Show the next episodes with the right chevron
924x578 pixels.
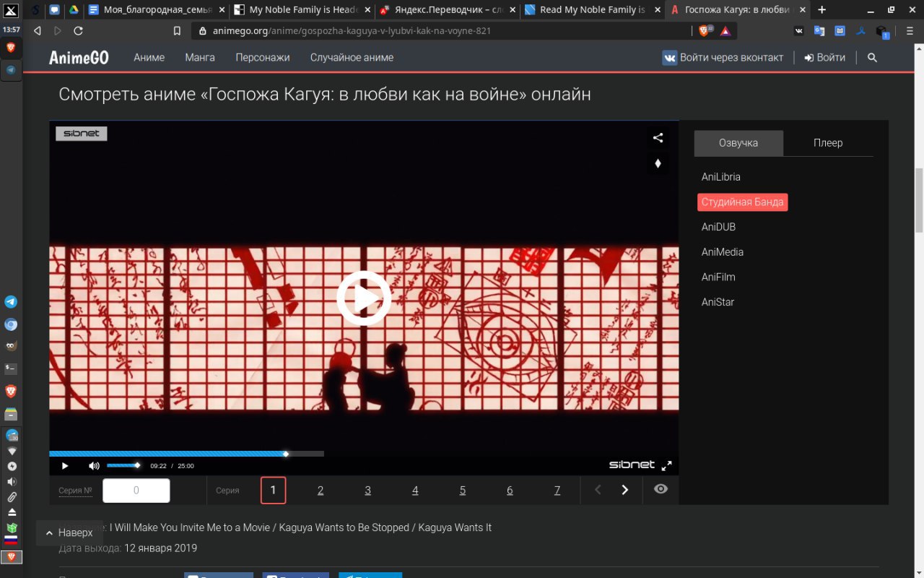[625, 490]
